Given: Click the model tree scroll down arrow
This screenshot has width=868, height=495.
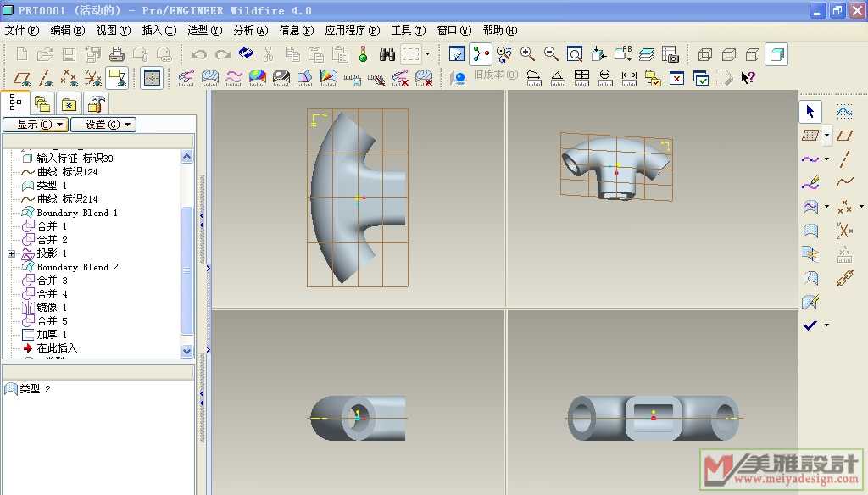Looking at the screenshot, I should pyautogui.click(x=187, y=351).
